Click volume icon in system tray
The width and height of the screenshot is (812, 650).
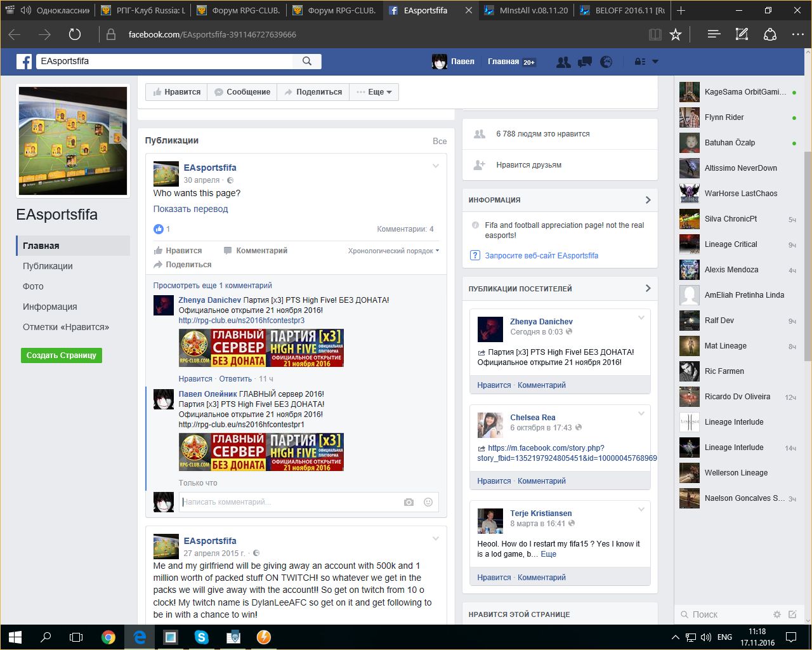pos(706,637)
